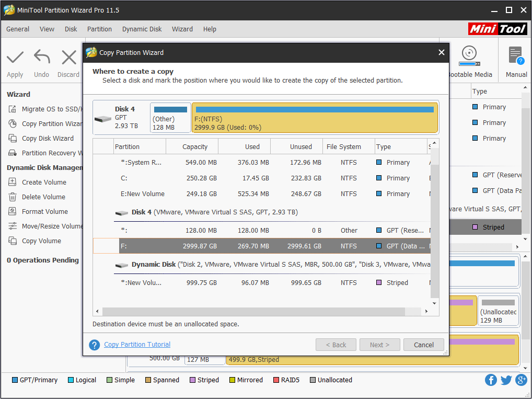The height and width of the screenshot is (399, 532).
Task: Click the Undo arrow icon
Action: coord(42,56)
